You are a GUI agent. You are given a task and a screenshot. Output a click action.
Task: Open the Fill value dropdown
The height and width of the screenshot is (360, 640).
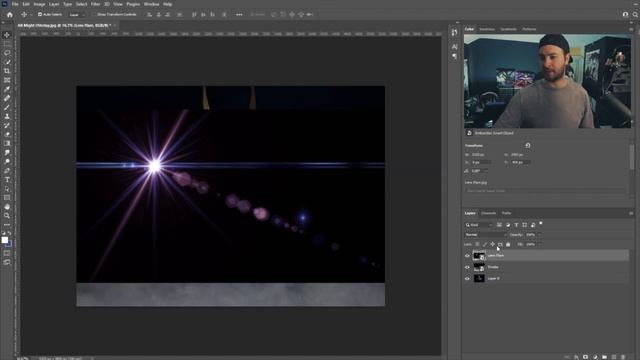tap(539, 244)
